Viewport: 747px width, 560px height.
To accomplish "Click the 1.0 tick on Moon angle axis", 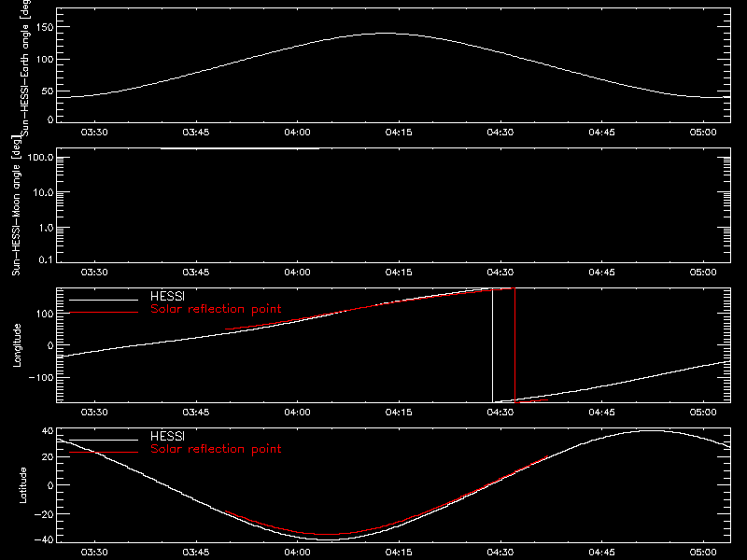I will click(46, 228).
